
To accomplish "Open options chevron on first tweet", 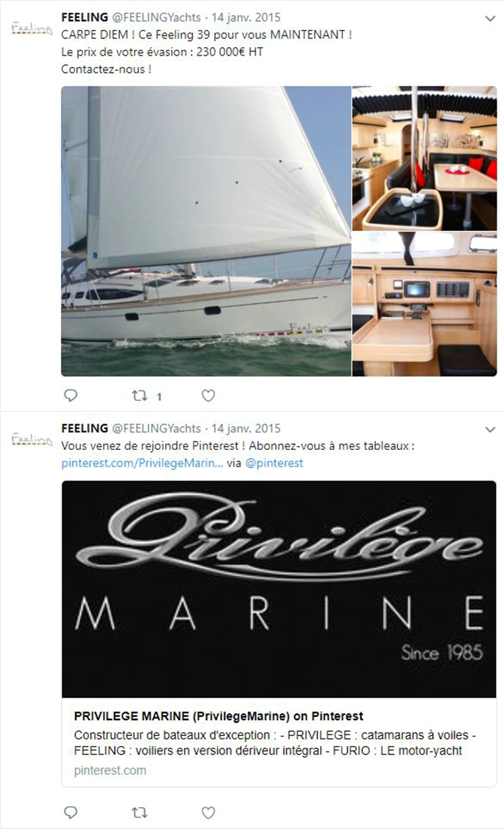I will click(x=490, y=19).
